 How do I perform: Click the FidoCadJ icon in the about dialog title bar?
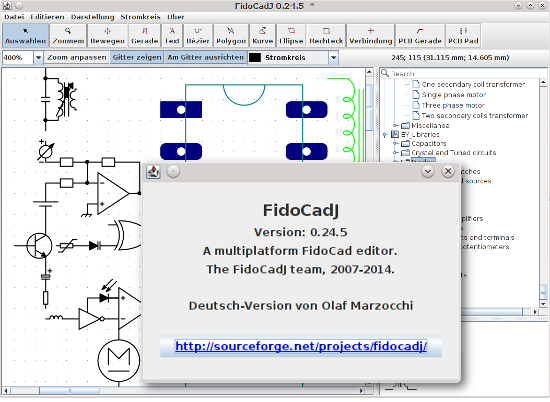153,172
